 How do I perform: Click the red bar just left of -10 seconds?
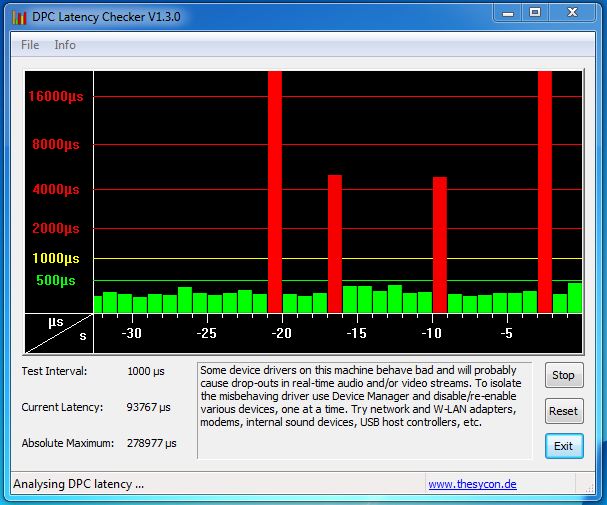click(x=440, y=245)
